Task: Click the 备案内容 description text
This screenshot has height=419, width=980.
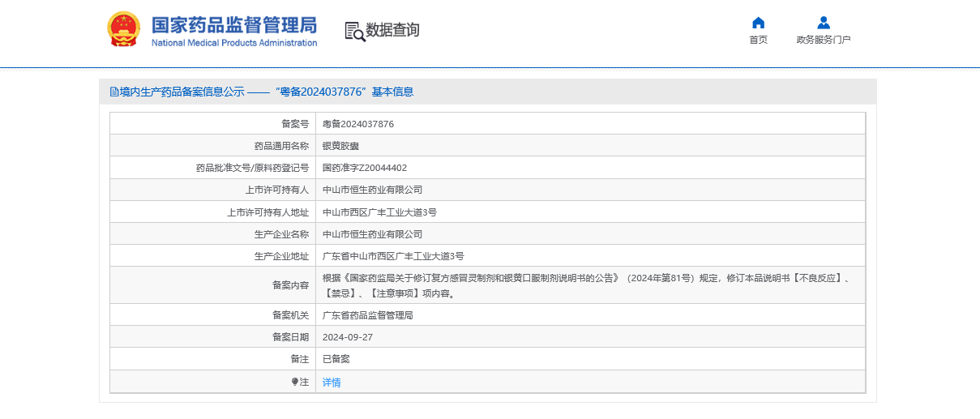Action: [x=584, y=285]
